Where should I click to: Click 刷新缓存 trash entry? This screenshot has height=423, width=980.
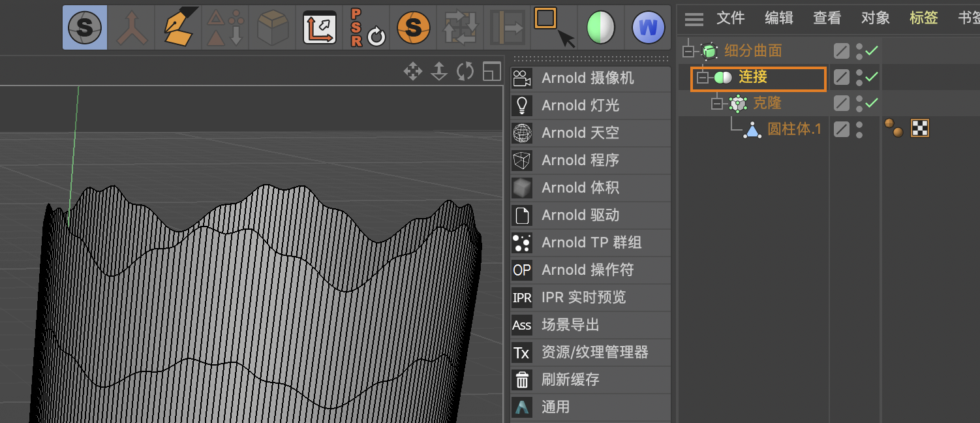pos(590,380)
